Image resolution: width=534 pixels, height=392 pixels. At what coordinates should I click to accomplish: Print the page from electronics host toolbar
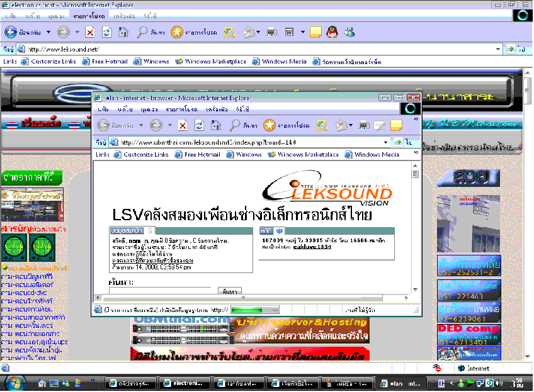pos(271,32)
